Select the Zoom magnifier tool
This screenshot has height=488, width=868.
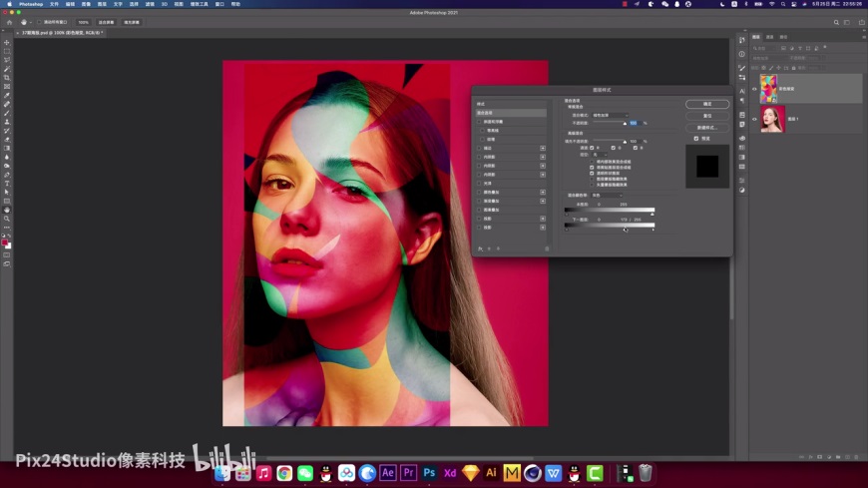click(7, 219)
